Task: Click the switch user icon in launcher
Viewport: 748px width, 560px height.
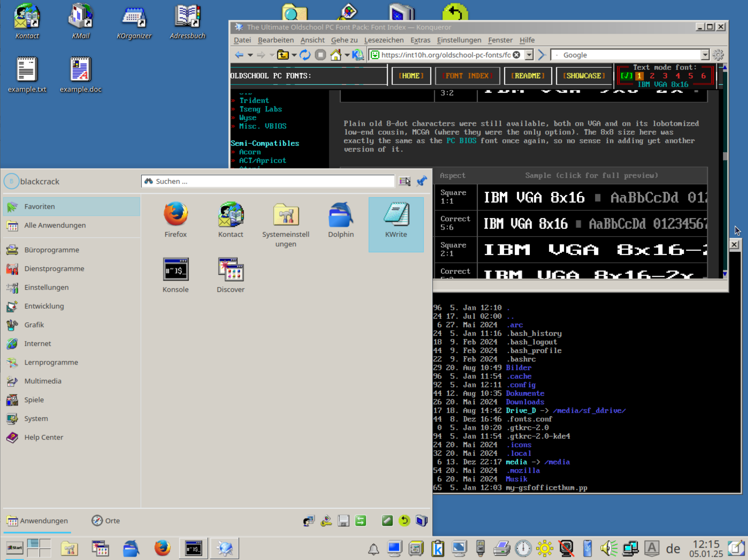Action: [309, 520]
